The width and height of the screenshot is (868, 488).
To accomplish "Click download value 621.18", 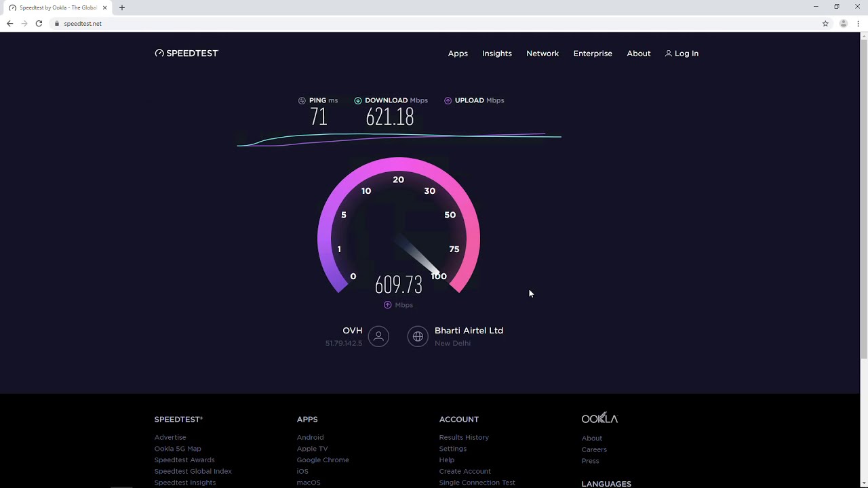I will click(x=390, y=117).
